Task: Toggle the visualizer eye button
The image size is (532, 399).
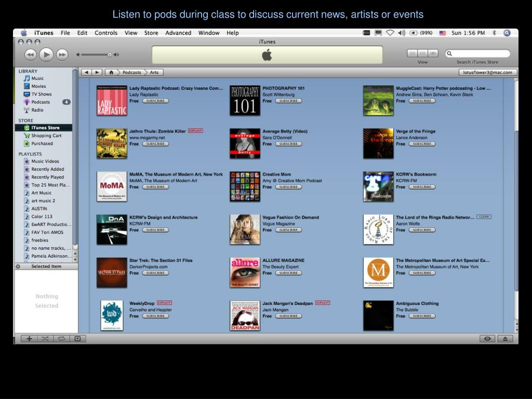Action: [x=487, y=339]
